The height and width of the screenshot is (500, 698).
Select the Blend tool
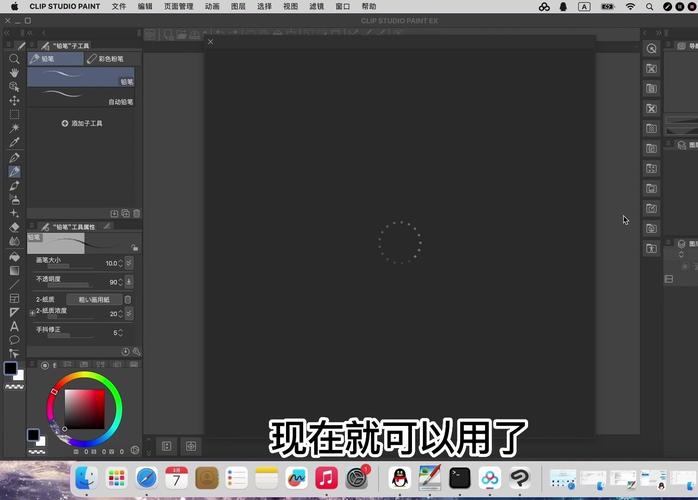[14, 241]
